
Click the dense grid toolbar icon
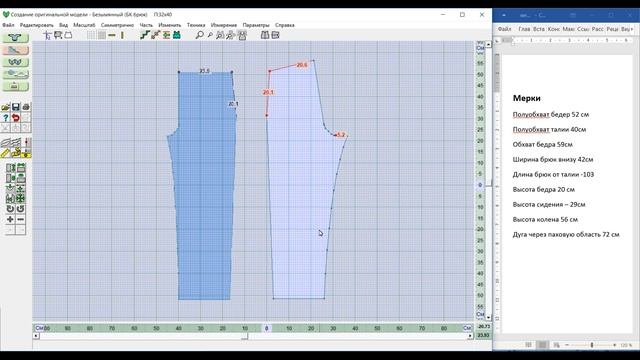[x=101, y=35]
